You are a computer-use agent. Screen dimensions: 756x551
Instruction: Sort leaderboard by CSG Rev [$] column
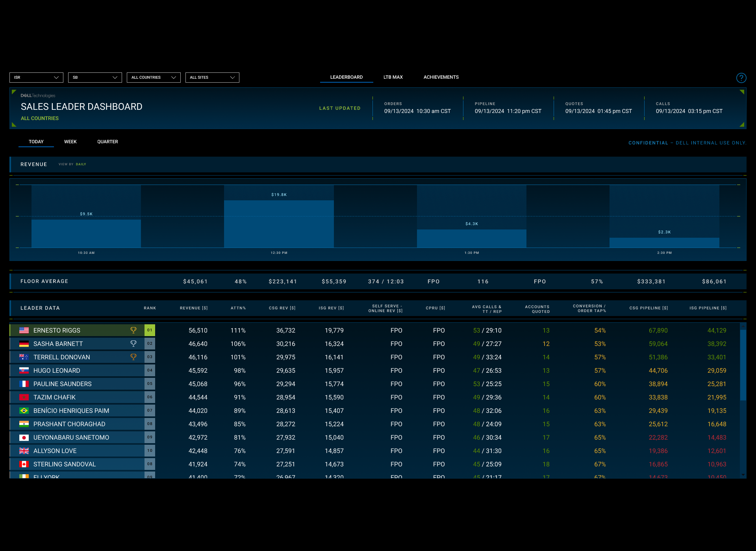point(282,308)
